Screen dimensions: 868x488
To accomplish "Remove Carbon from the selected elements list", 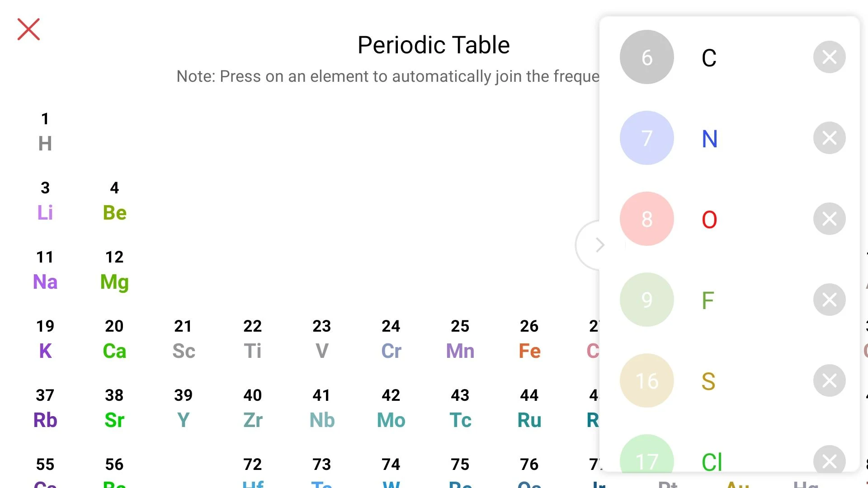I will point(829,57).
